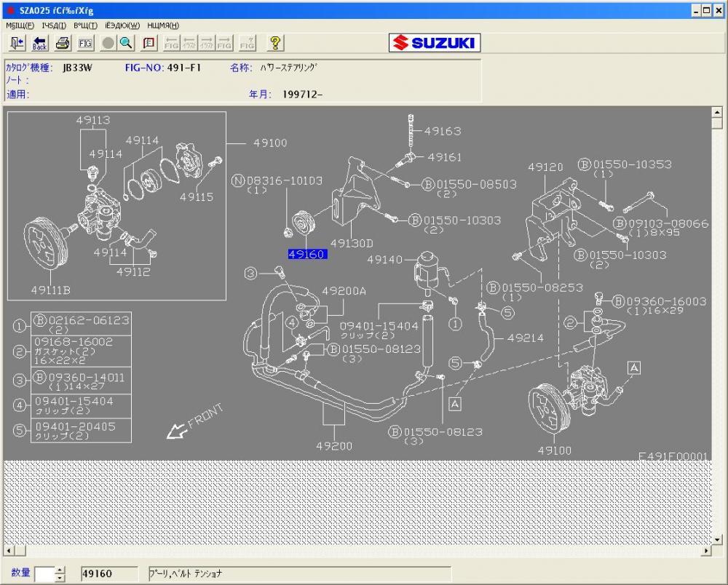Decrease quantity with the down stepper arrow

click(x=60, y=578)
